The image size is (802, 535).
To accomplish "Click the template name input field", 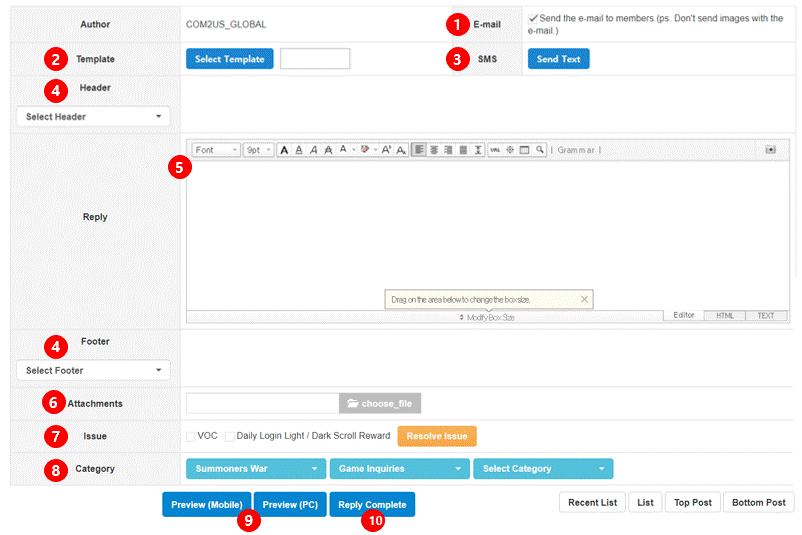I will [315, 59].
